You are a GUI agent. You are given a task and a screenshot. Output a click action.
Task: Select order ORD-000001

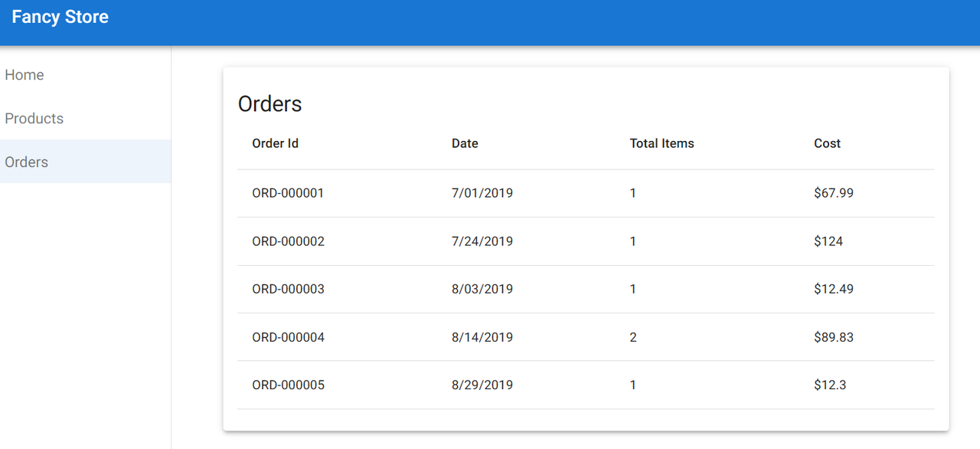288,193
